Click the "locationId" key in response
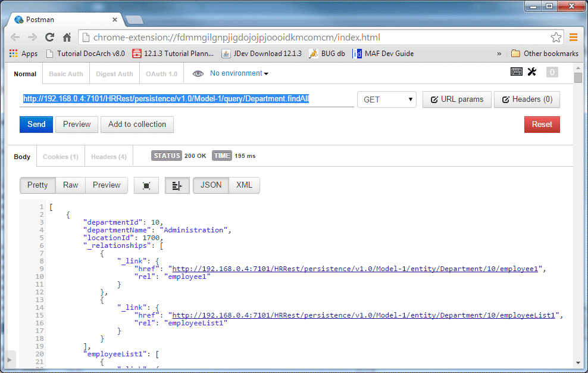The width and height of the screenshot is (588, 373). click(108, 238)
